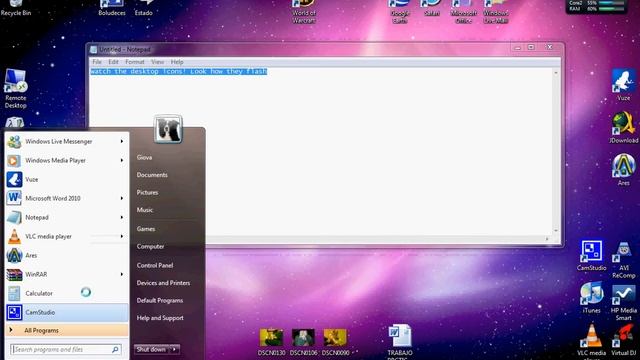The height and width of the screenshot is (360, 640).
Task: Open Music from Start menu
Action: coord(145,210)
